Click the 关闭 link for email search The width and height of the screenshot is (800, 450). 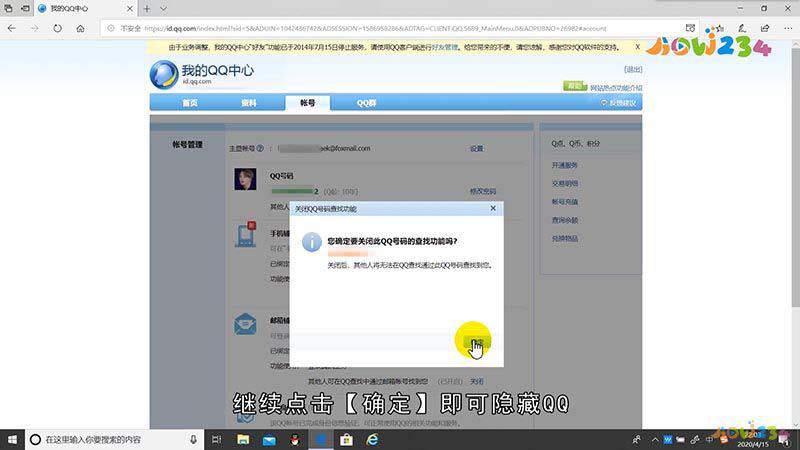coord(477,381)
